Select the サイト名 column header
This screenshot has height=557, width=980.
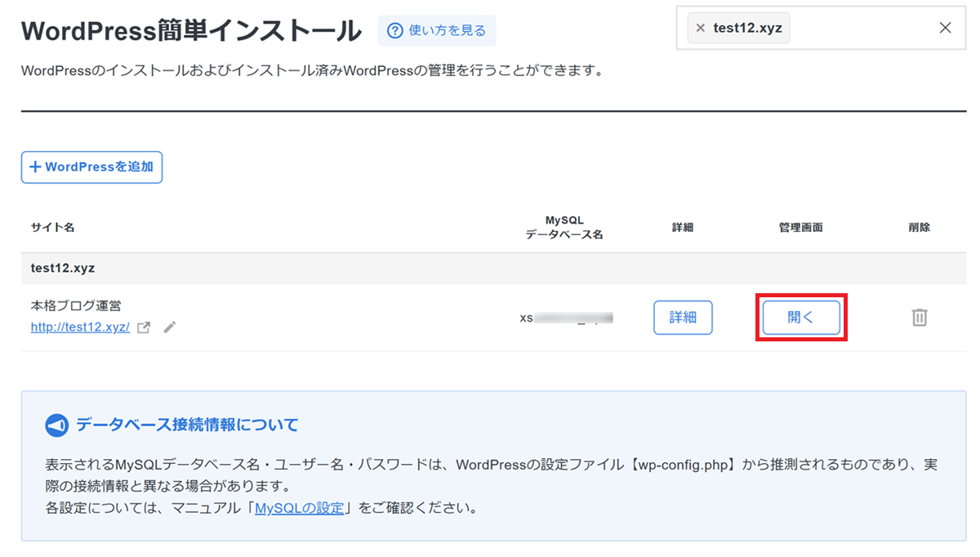(53, 228)
